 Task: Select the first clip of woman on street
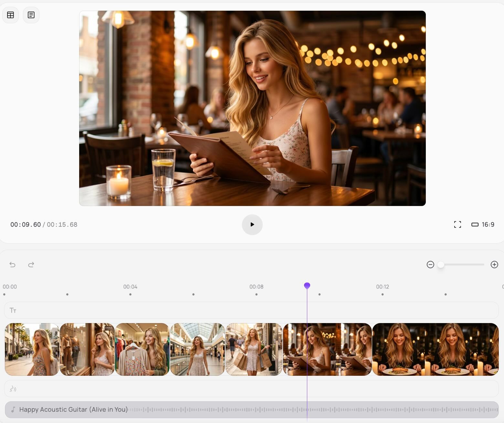(x=32, y=349)
